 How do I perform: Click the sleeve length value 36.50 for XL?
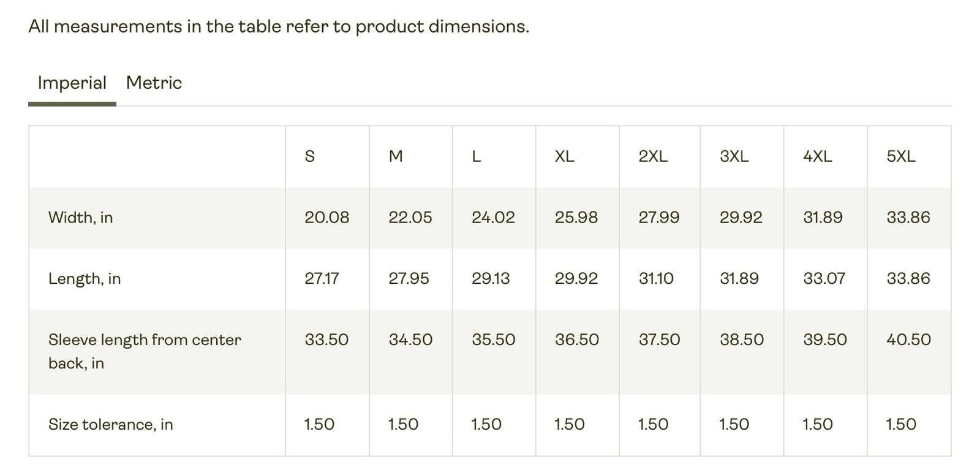click(x=576, y=340)
